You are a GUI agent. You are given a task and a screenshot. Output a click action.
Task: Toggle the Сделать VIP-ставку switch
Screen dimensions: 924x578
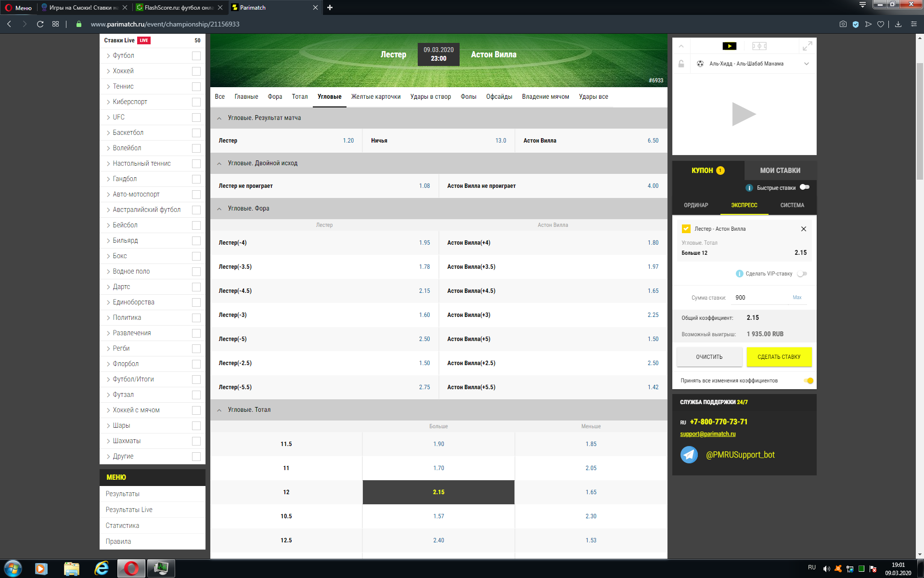click(x=802, y=274)
